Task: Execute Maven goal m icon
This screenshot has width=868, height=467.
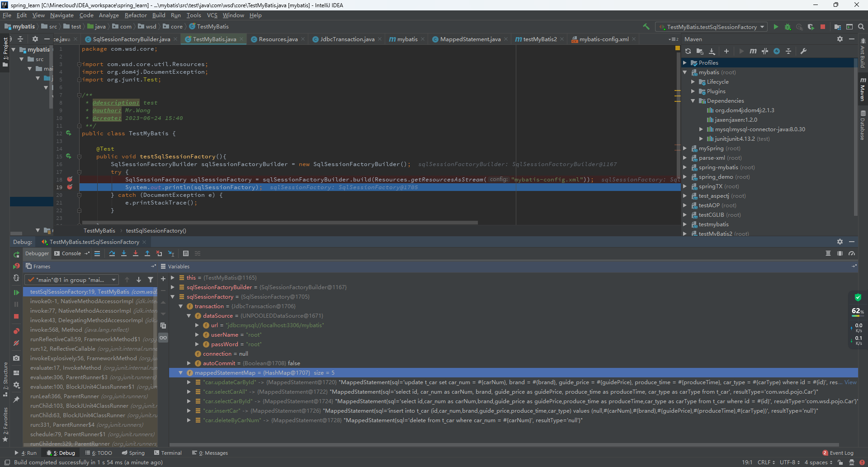Action: (x=753, y=51)
